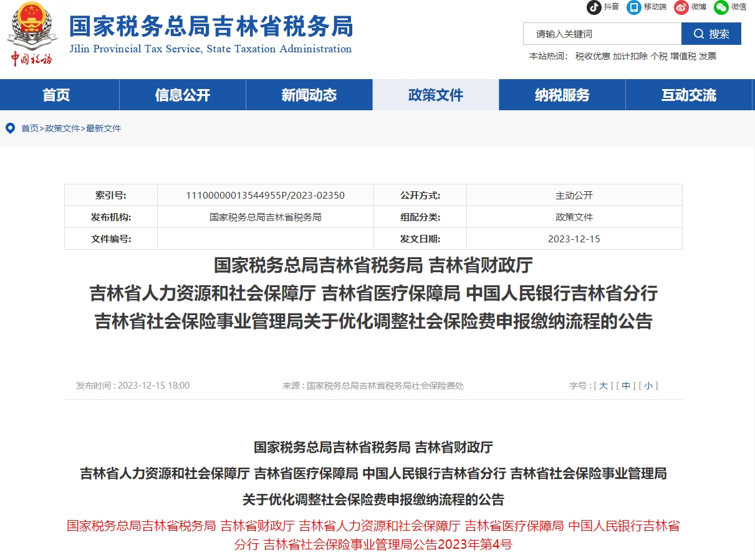Click index number 11100000013544955P/2023-02350
Screen dimensions: 755x560
[x=265, y=195]
